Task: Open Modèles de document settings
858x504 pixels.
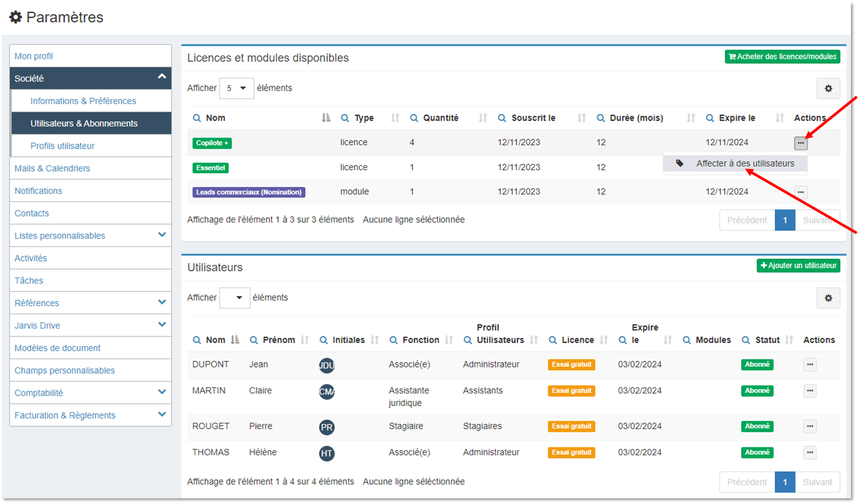Action: tap(90, 348)
